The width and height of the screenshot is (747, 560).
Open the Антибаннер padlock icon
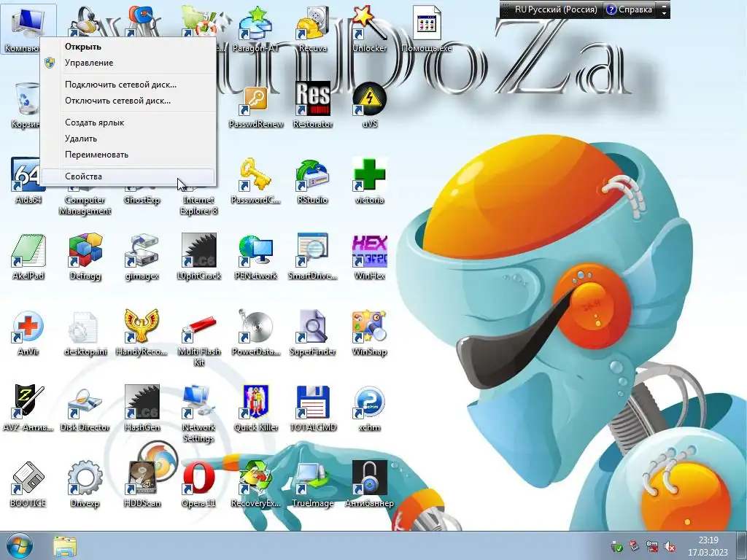click(369, 485)
